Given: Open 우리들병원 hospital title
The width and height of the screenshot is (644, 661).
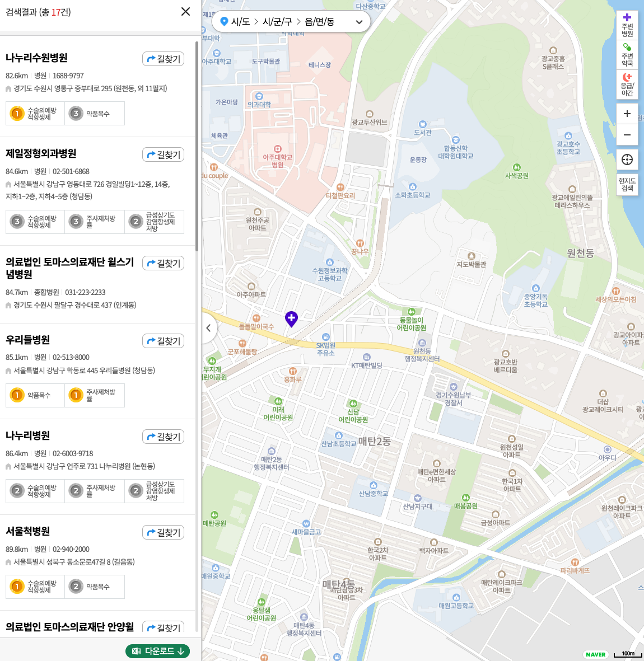Looking at the screenshot, I should click(x=28, y=340).
